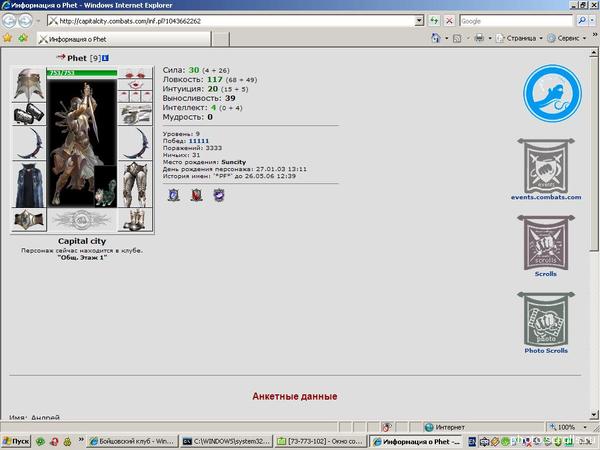Open the Favorites Center star

pos(7,38)
